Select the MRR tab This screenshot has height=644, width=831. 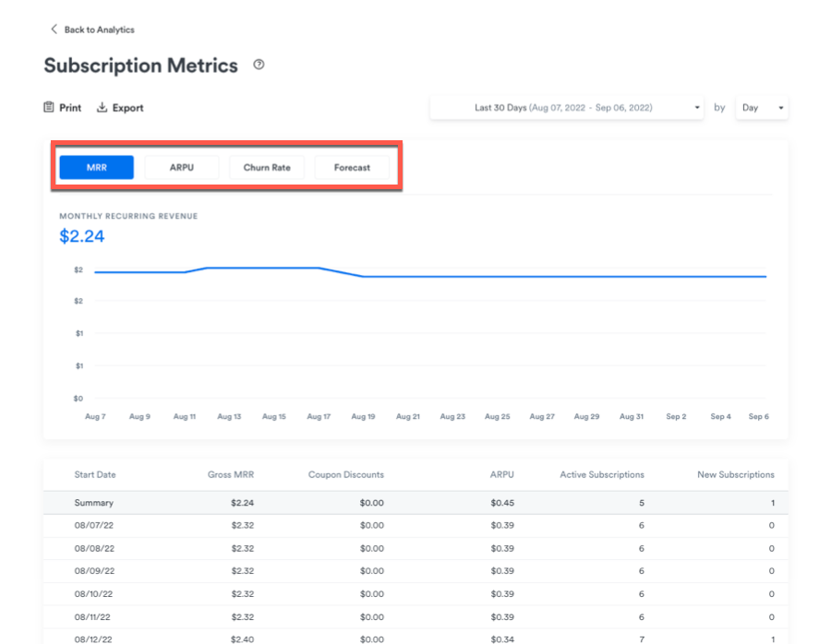[x=96, y=167]
